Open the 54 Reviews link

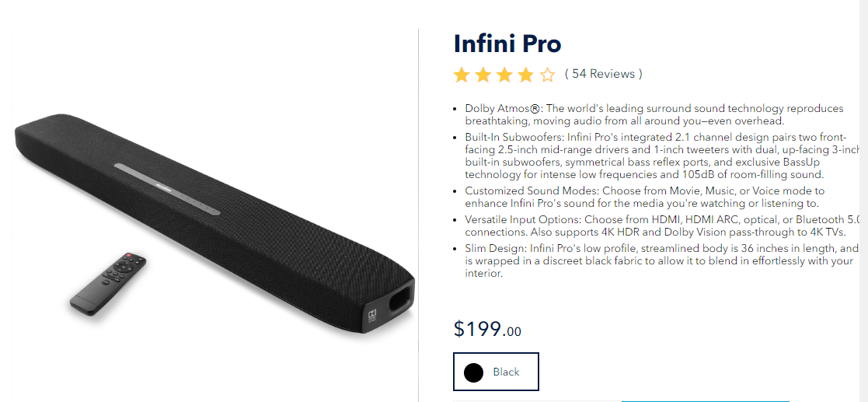tap(603, 74)
